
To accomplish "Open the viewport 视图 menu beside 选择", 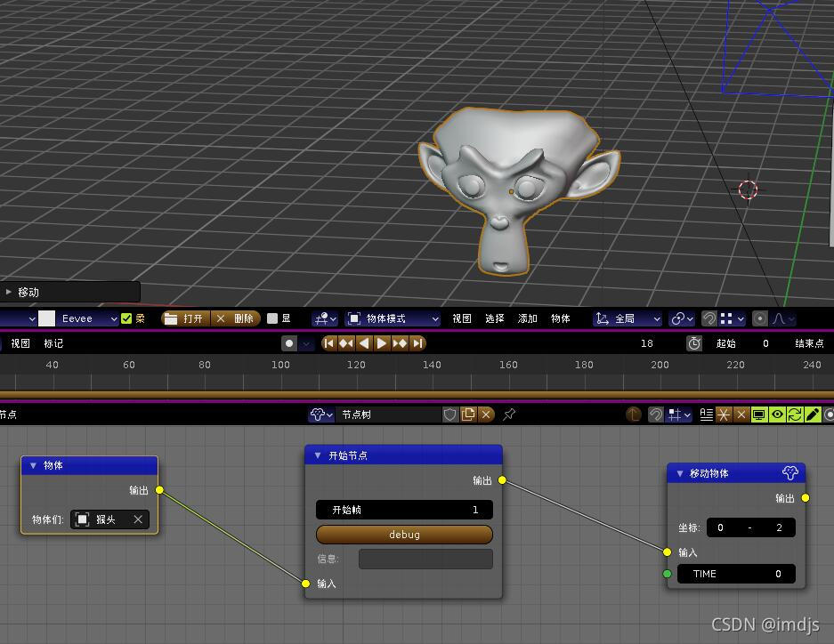I will (462, 318).
